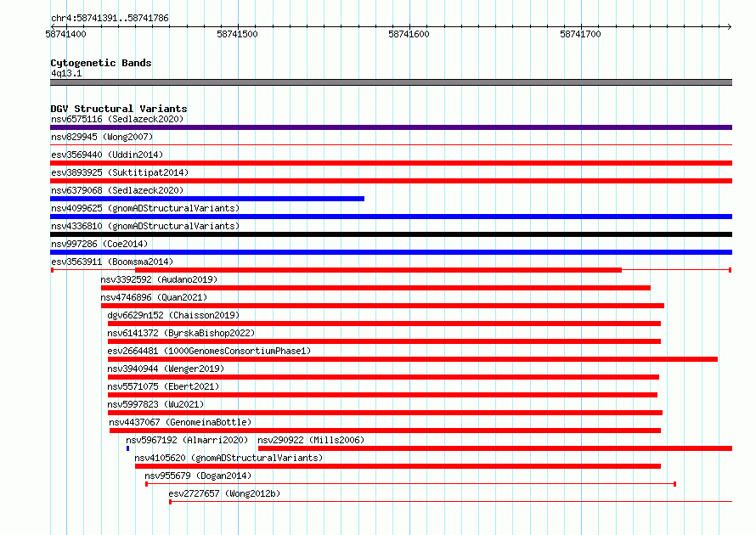756x535 pixels.
Task: Click ruler tick label 58741700
Action: (x=580, y=34)
